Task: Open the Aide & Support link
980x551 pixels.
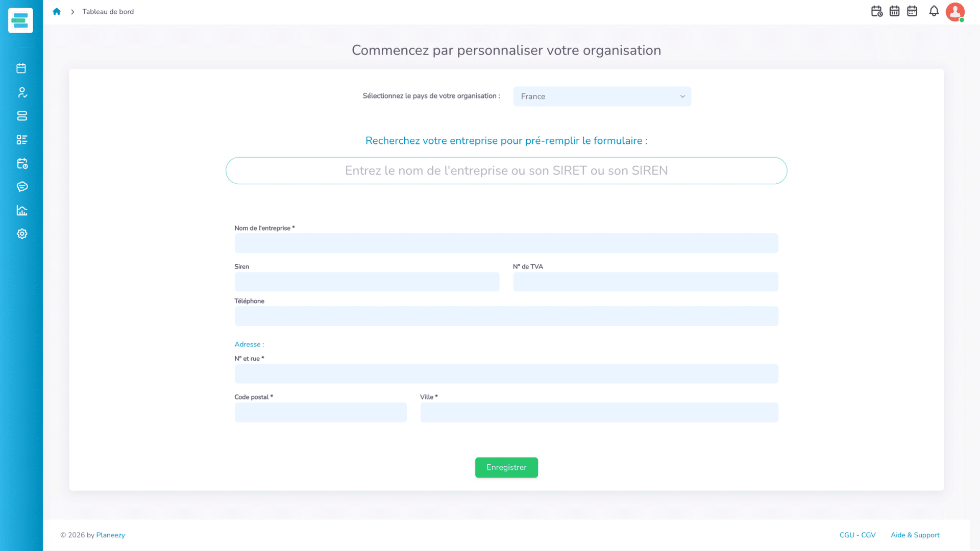Action: [915, 535]
